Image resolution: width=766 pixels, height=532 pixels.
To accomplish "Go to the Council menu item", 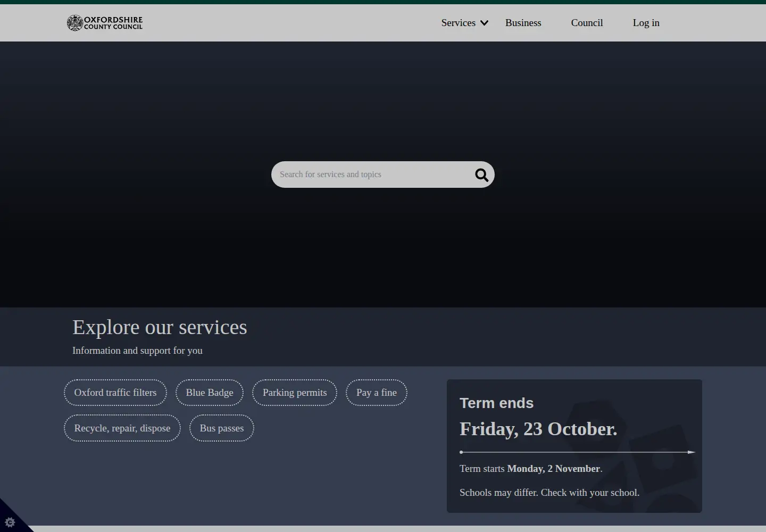I will coord(587,23).
